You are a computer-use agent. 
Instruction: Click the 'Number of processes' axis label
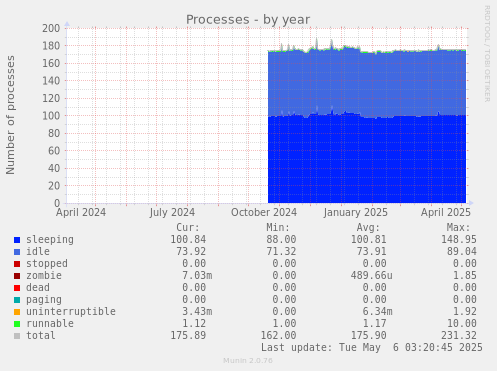pos(10,115)
